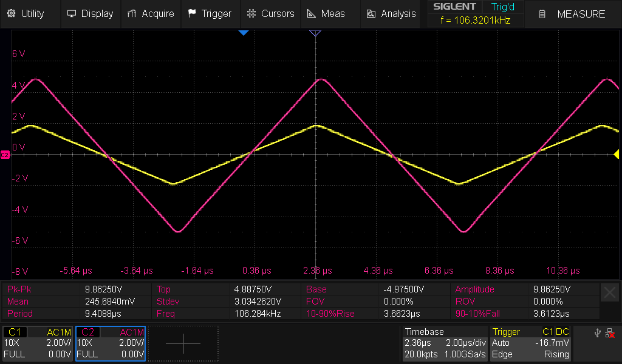Click the Acquire waveform icon

pyautogui.click(x=132, y=13)
